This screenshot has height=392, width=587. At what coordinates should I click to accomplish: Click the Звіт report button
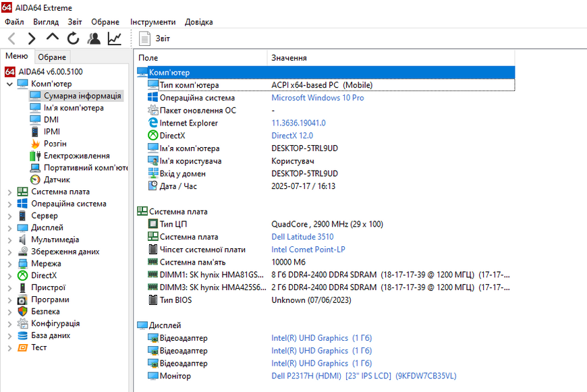click(x=155, y=38)
